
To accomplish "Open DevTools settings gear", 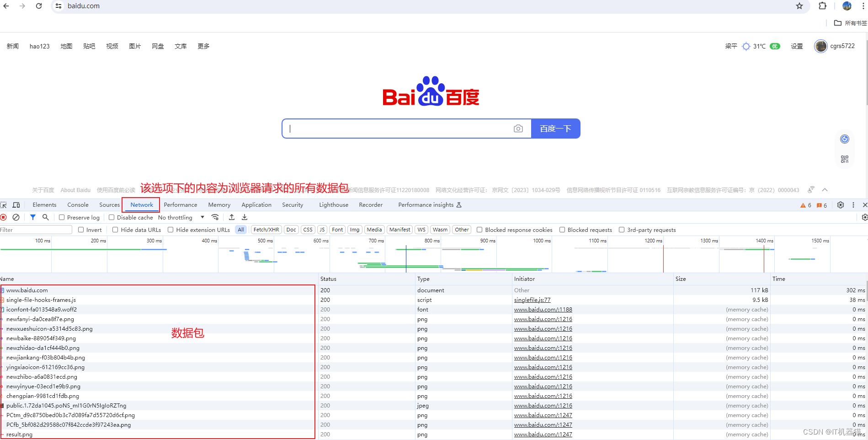I will 841,205.
